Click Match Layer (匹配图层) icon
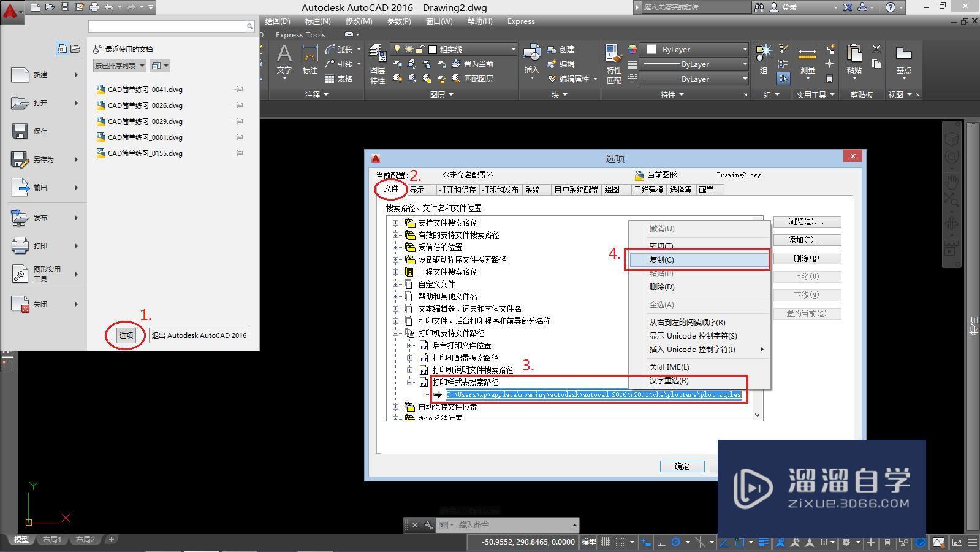Screen dimensions: 980x552 [x=456, y=79]
